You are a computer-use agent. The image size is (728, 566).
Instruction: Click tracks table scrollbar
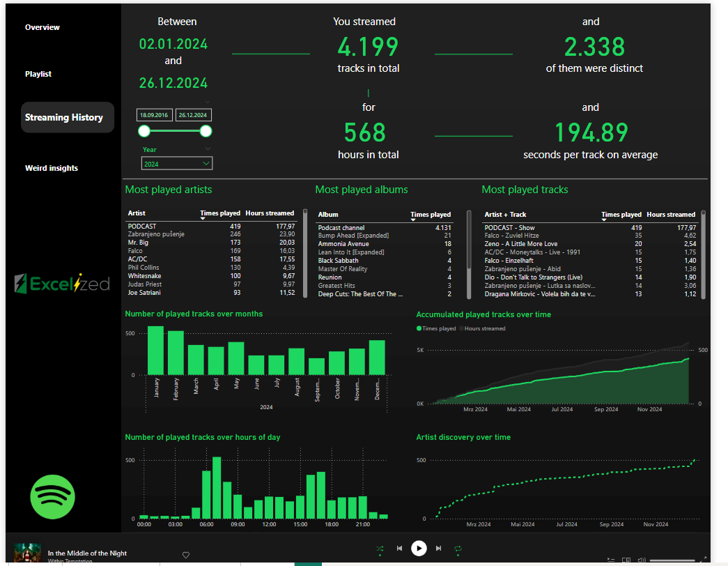coord(704,254)
